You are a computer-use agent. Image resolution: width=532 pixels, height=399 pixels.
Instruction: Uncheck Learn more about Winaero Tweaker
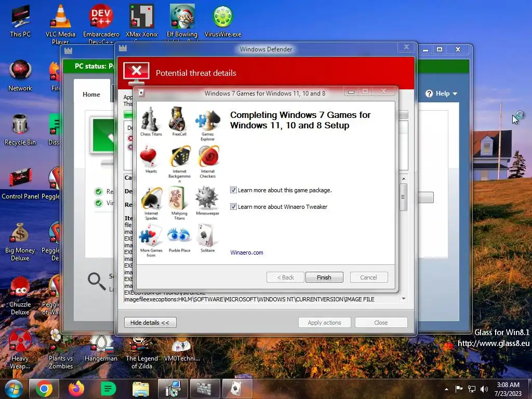[233, 207]
